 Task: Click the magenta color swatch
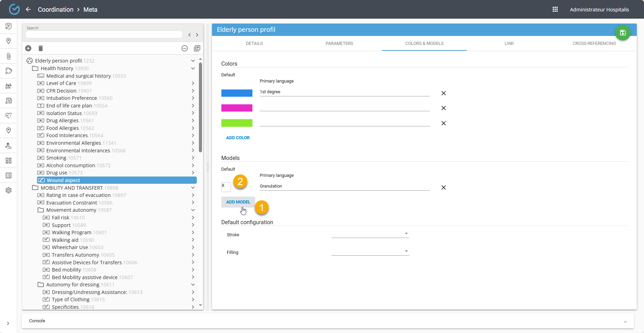(237, 108)
